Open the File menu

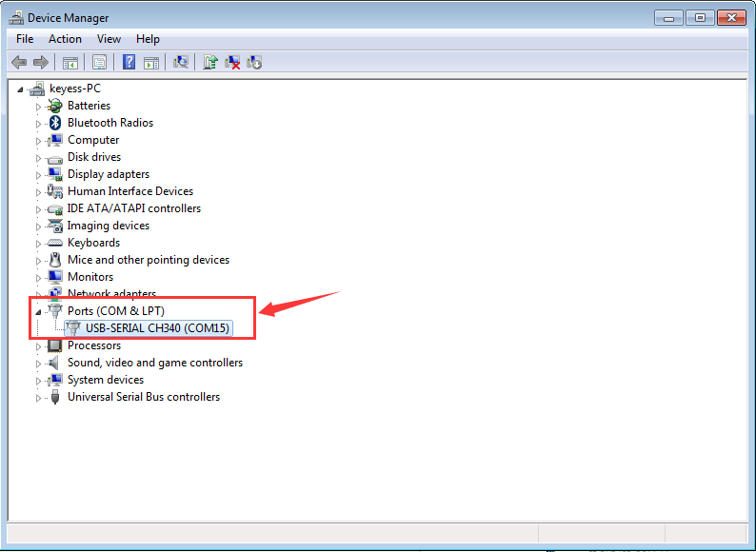25,39
